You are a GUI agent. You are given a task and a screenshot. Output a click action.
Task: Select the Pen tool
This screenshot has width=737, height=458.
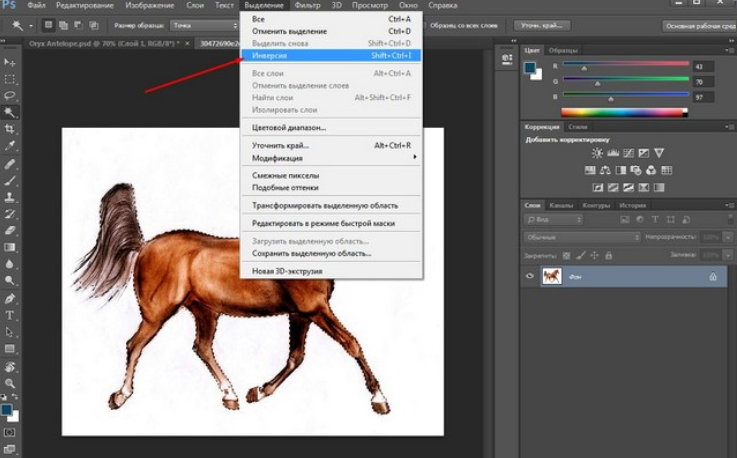point(9,298)
